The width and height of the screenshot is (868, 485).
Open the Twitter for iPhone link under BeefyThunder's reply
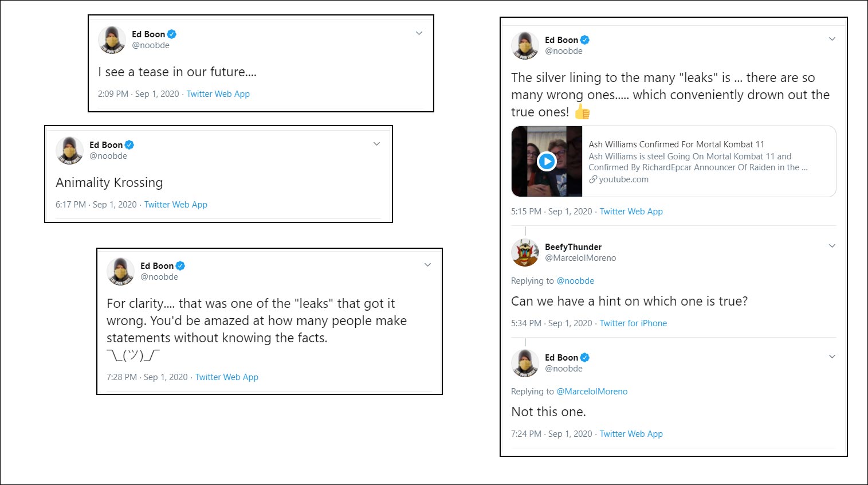633,323
